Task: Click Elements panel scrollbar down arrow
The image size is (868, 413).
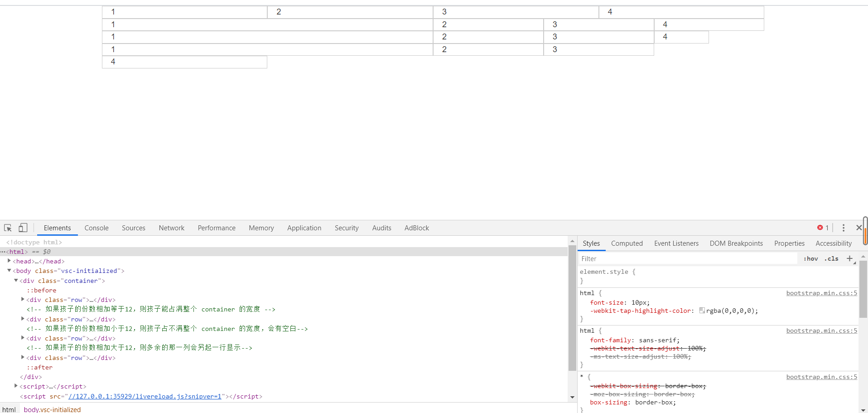Action: (572, 397)
